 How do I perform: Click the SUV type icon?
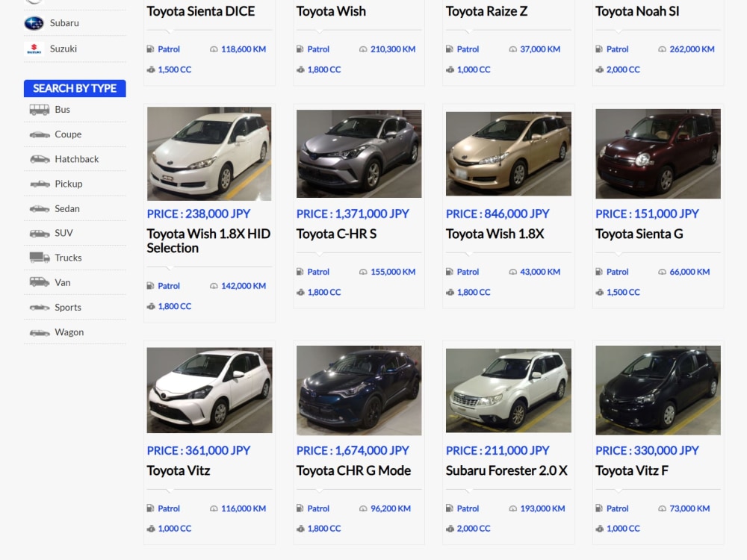coord(40,233)
